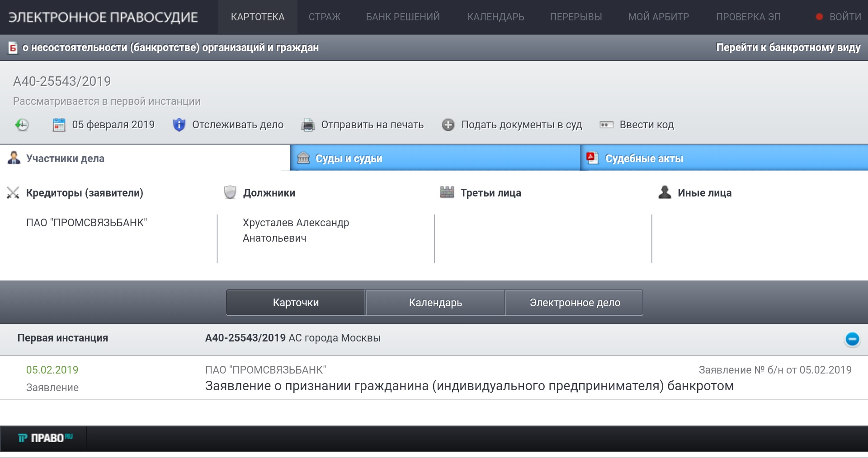Click the blue shield track-case icon

tap(179, 125)
